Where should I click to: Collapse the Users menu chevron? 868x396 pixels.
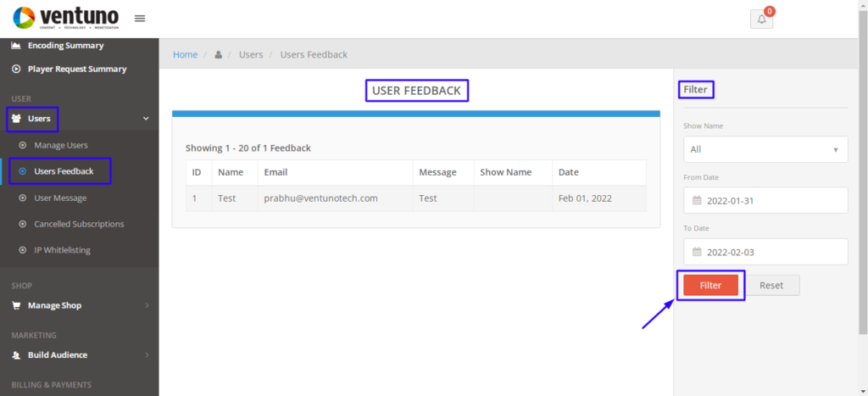[x=146, y=119]
